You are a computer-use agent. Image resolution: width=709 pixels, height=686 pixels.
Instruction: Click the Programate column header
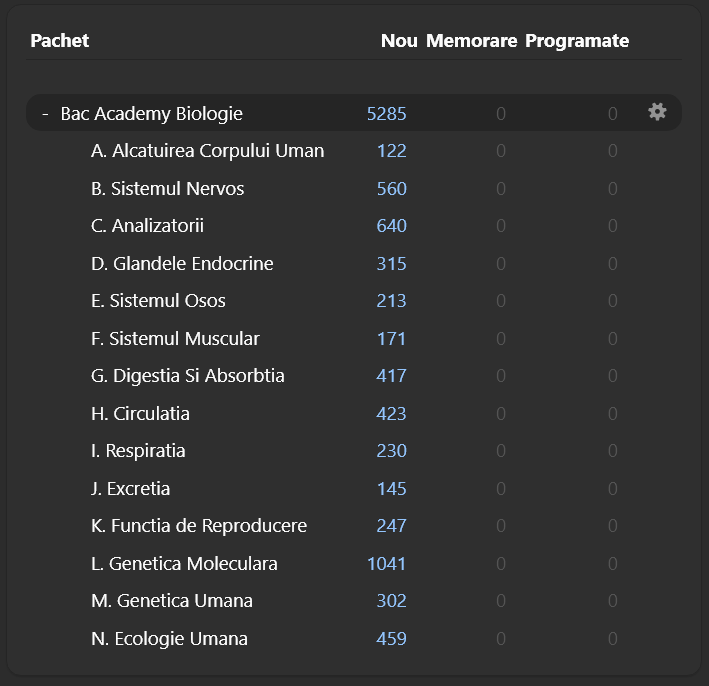(x=577, y=41)
